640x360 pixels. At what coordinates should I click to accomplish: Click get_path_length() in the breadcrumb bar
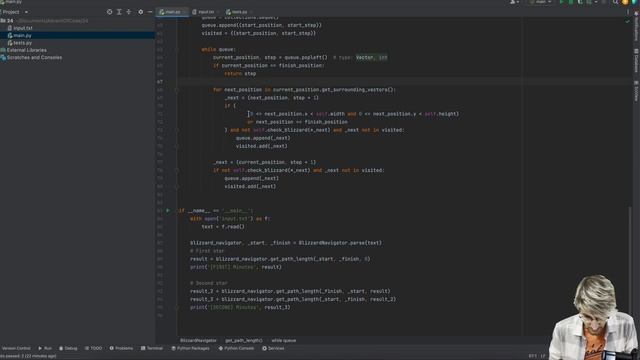(x=244, y=340)
